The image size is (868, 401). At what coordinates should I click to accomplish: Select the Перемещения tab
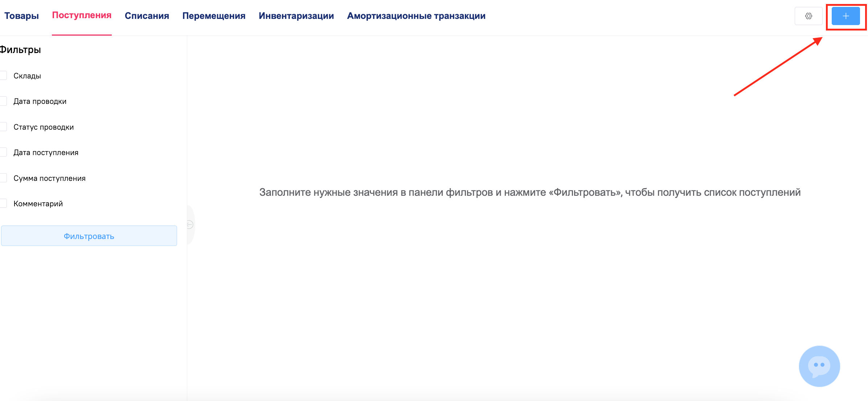tap(214, 16)
